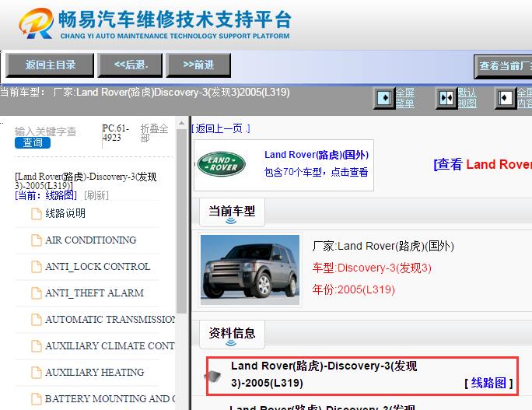Screen dimensions: 532x410
Task: Go back with the <<后退 button
Action: [130, 65]
